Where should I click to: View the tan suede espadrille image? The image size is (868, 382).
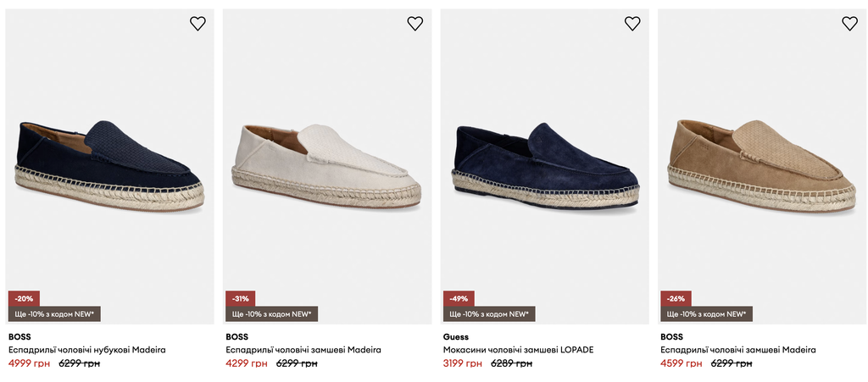[x=762, y=166]
